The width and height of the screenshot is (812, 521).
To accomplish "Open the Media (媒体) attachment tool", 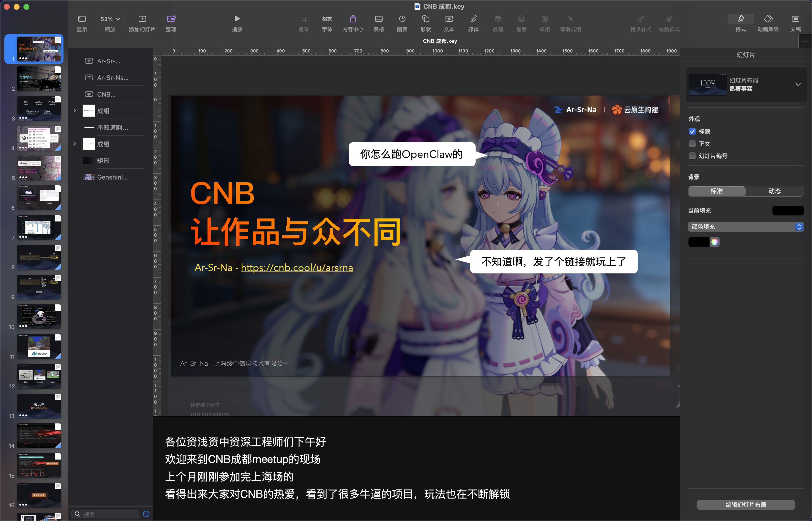I will (473, 19).
